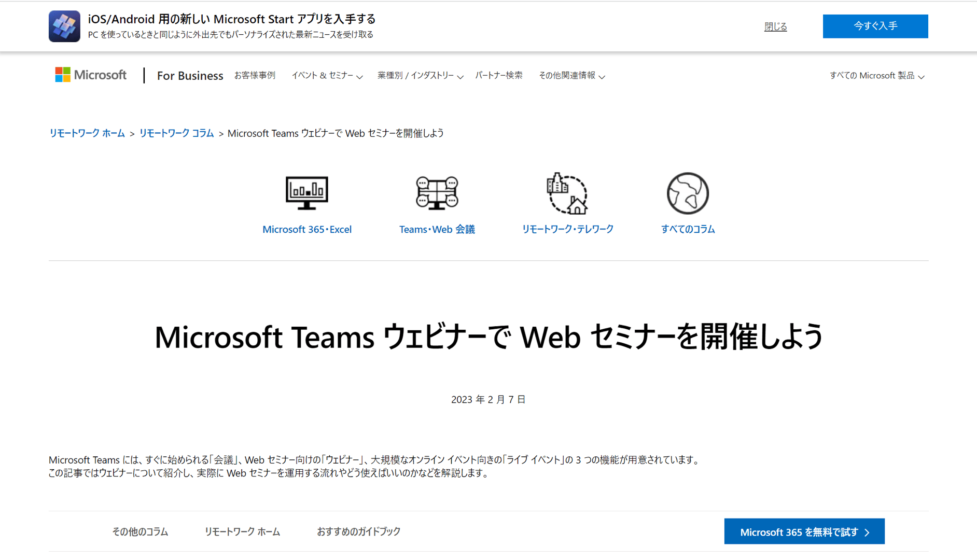977x560 pixels.
Task: Expand イベント & セミナー dropdown
Action: point(327,76)
